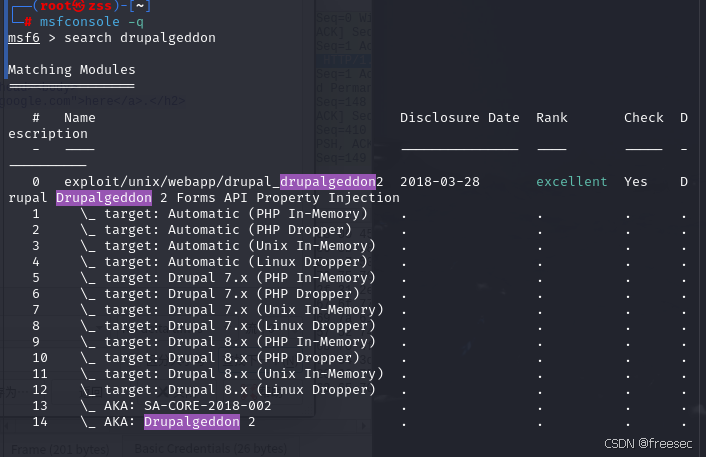Click the underlined 'msf6' prompt
The width and height of the screenshot is (706, 457).
pyautogui.click(x=24, y=38)
